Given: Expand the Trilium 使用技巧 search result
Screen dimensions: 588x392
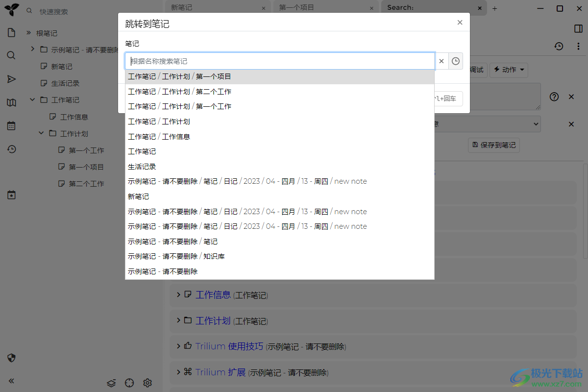Looking at the screenshot, I should coord(178,346).
